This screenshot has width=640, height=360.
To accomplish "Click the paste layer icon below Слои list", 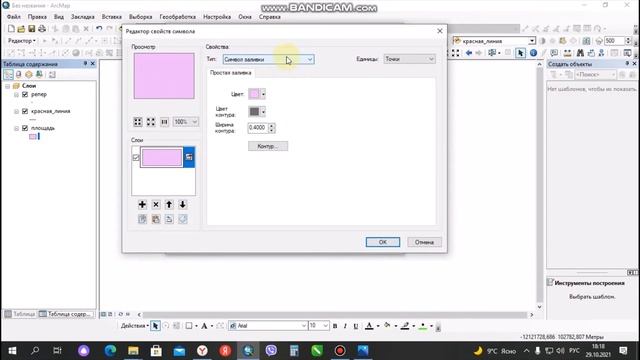I will pos(156,219).
